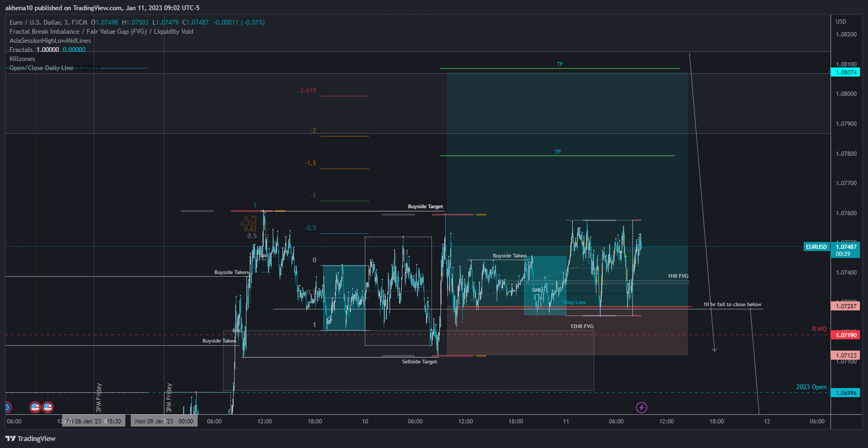Select the Euro / U.S. Dollar symbol title

point(48,22)
